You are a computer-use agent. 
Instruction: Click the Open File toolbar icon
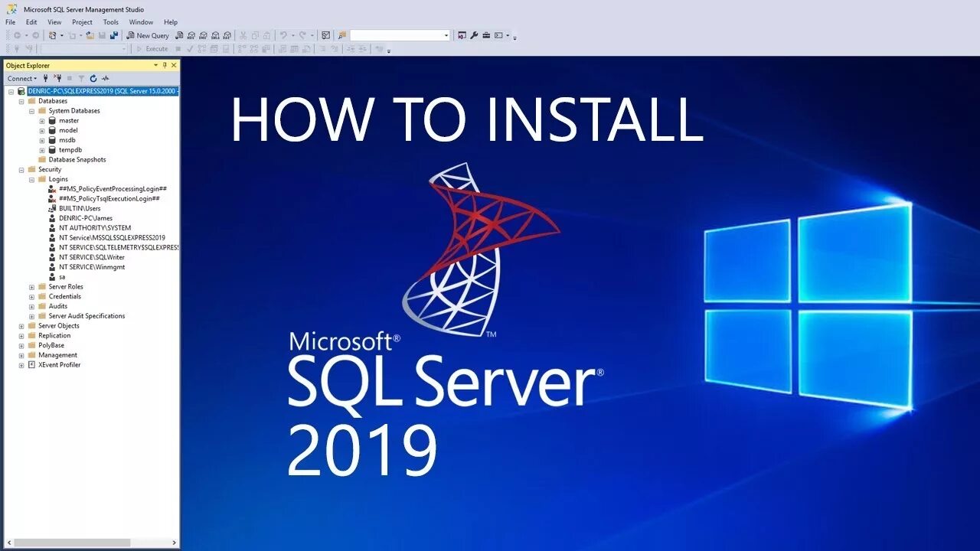90,35
